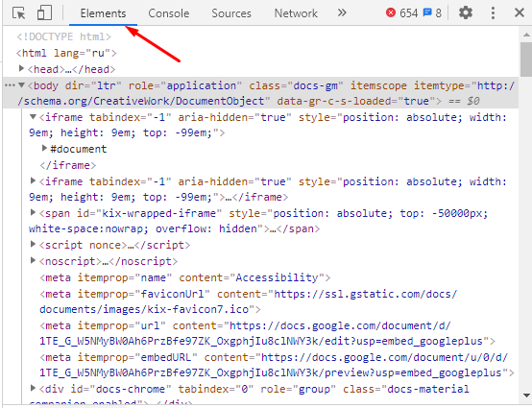Switch to the Sources tab
532x408 pixels.
tap(231, 13)
